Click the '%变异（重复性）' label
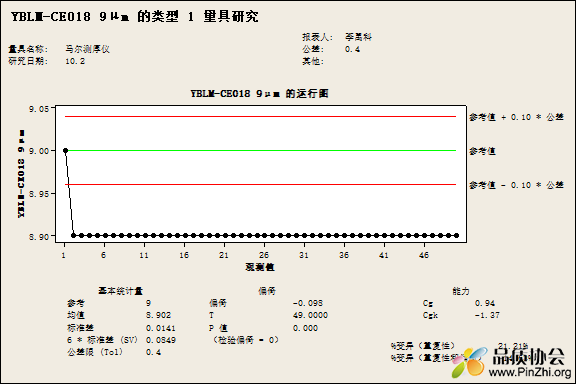 423,346
